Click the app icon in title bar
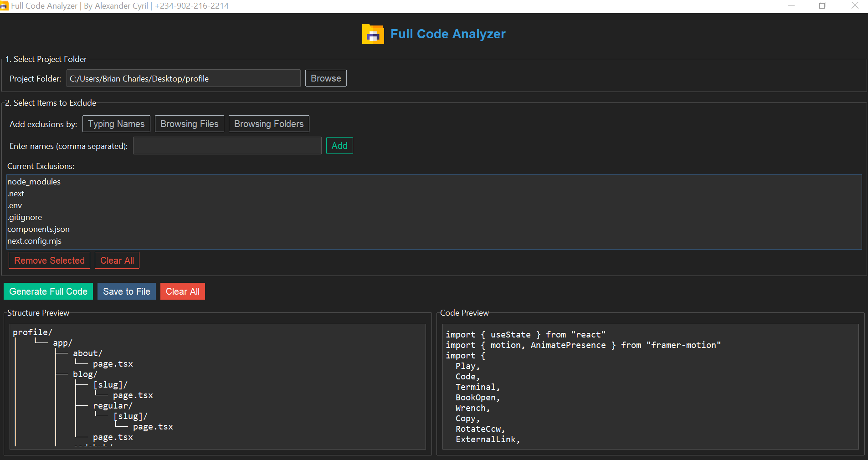The height and width of the screenshot is (460, 868). click(4, 6)
